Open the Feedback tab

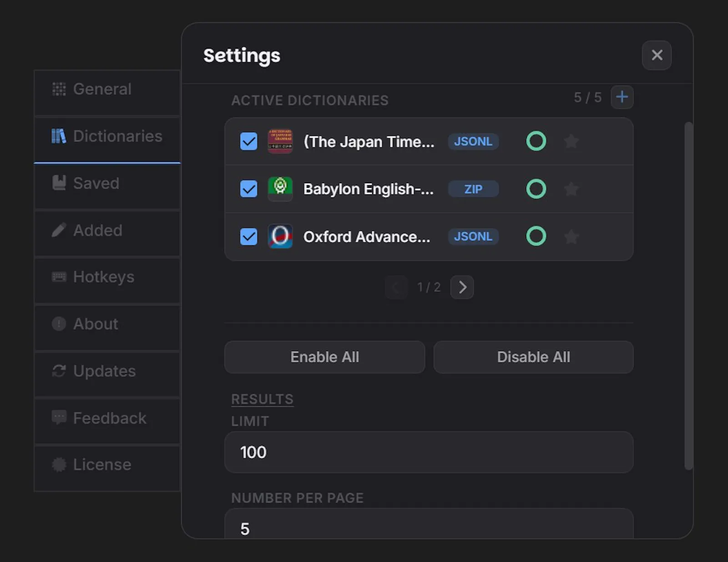(107, 421)
